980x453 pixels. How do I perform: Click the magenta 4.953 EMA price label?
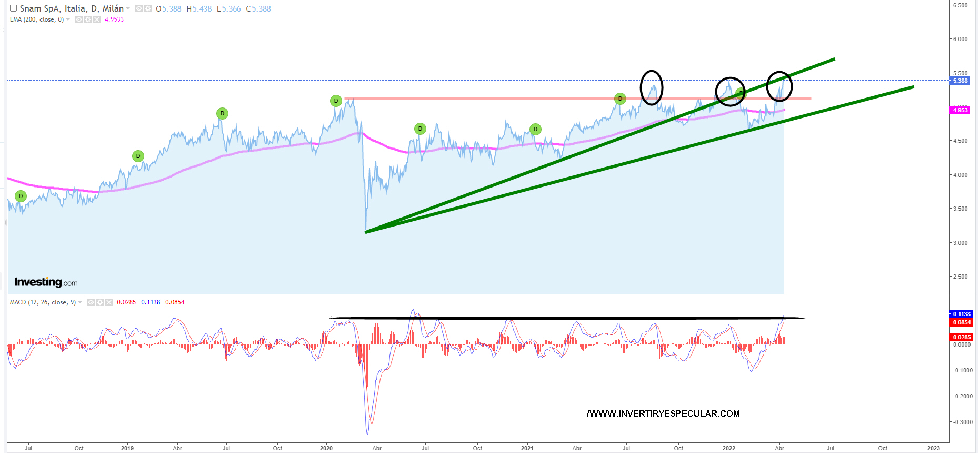pyautogui.click(x=960, y=110)
